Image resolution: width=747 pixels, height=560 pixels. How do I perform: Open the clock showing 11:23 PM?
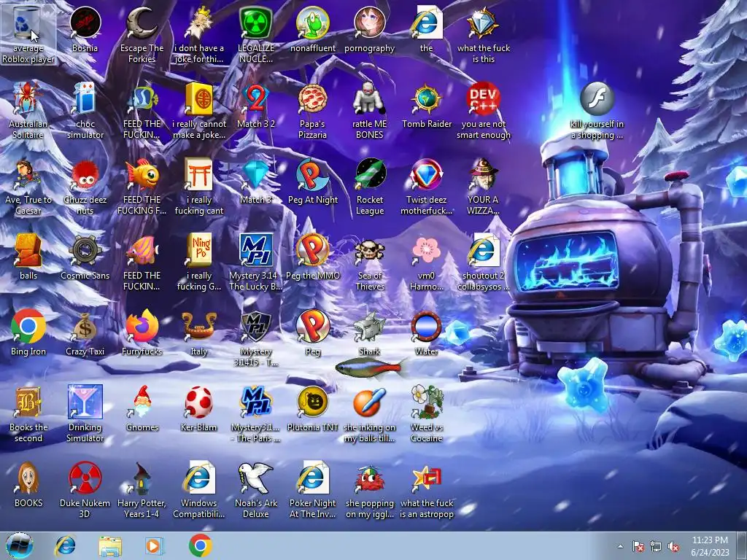coord(710,546)
